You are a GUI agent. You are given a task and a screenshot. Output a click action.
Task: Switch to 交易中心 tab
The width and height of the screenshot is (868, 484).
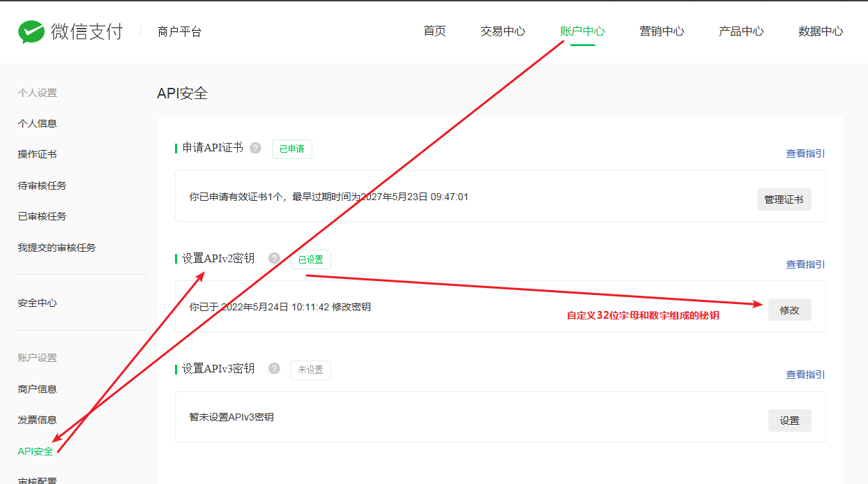coord(503,31)
